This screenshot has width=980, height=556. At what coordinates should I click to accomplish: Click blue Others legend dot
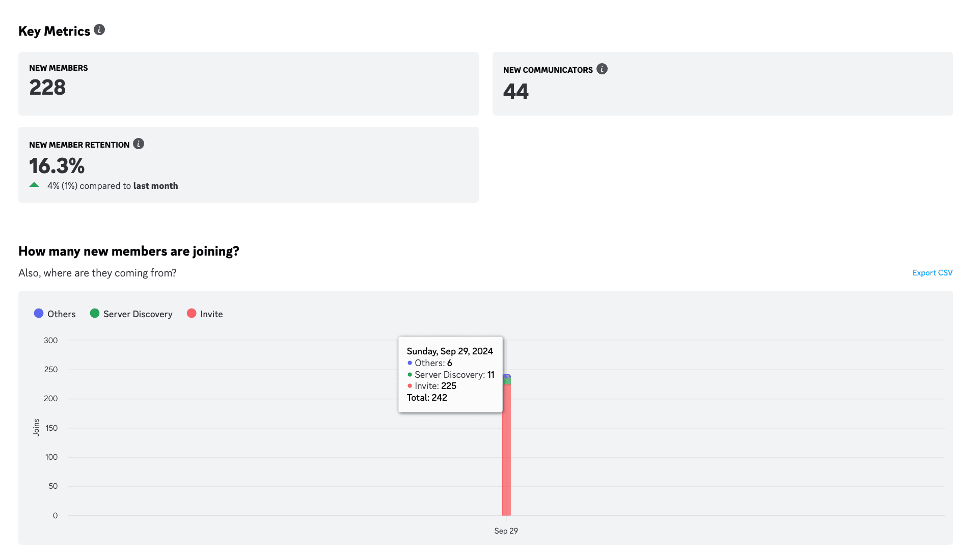(39, 314)
